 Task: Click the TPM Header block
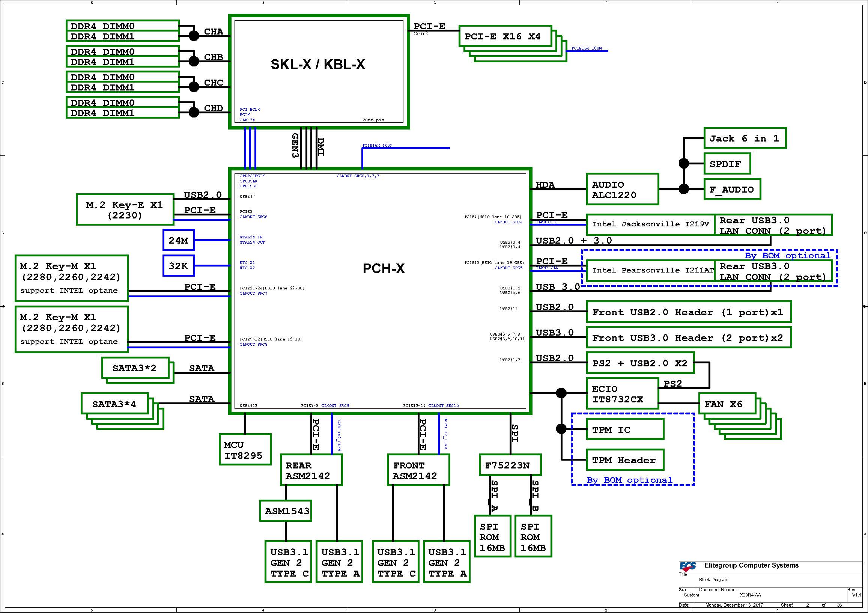coord(625,460)
